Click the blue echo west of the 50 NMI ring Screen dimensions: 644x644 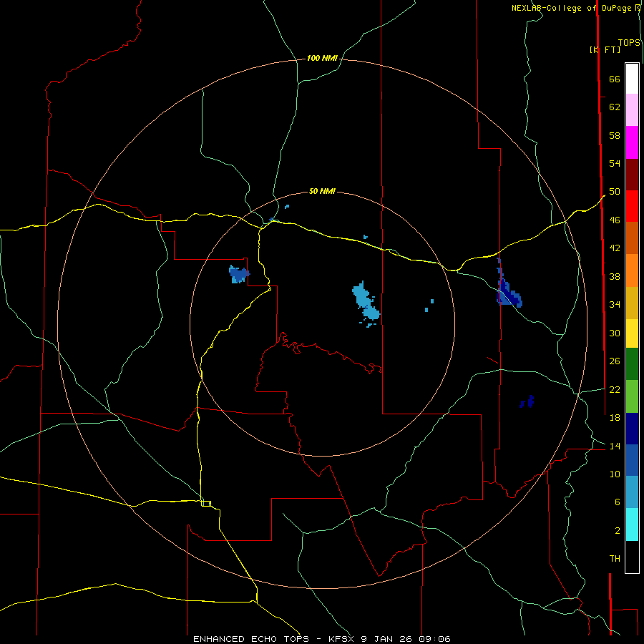point(238,274)
